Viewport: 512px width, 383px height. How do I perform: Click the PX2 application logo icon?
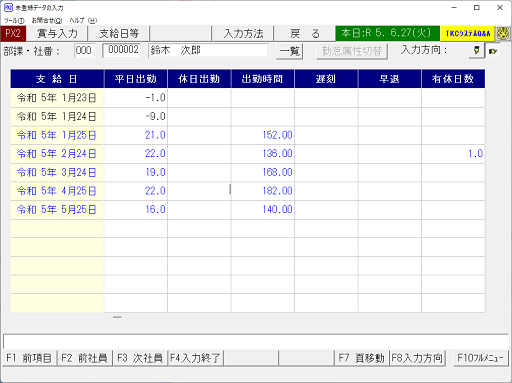[13, 33]
